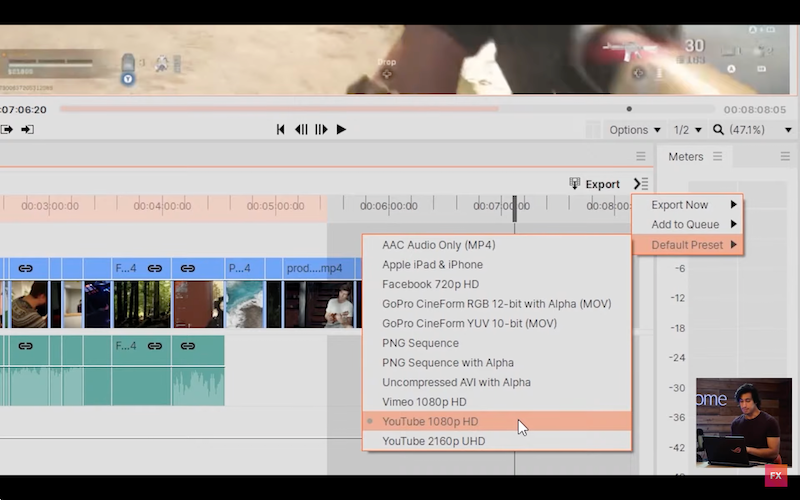Image resolution: width=800 pixels, height=500 pixels.
Task: Pick Vimeo 1080p HD preset
Action: pyautogui.click(x=497, y=402)
